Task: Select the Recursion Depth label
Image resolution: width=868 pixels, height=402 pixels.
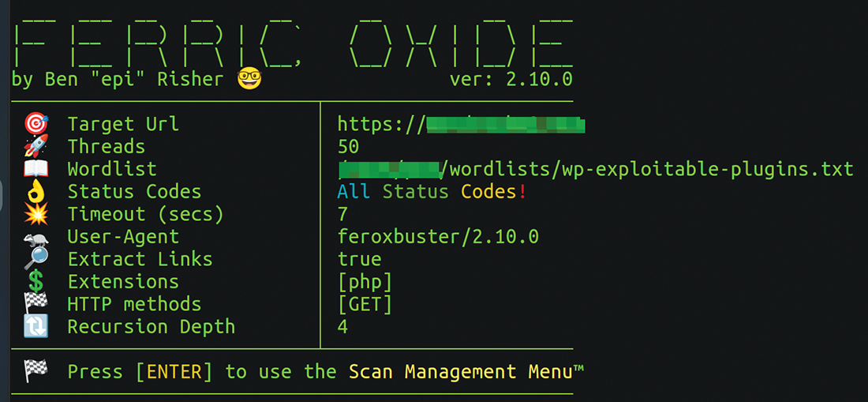Action: pyautogui.click(x=152, y=327)
